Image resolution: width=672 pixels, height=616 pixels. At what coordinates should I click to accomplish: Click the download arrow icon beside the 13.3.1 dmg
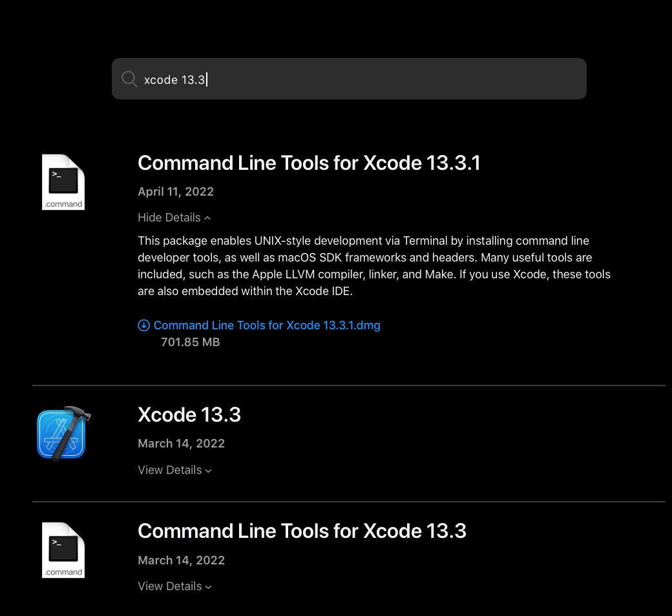(143, 325)
